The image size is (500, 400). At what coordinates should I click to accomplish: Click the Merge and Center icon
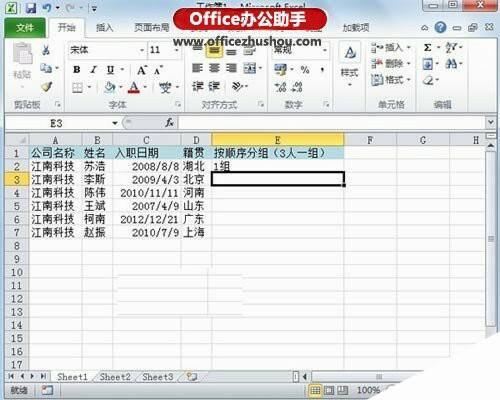[x=250, y=68]
